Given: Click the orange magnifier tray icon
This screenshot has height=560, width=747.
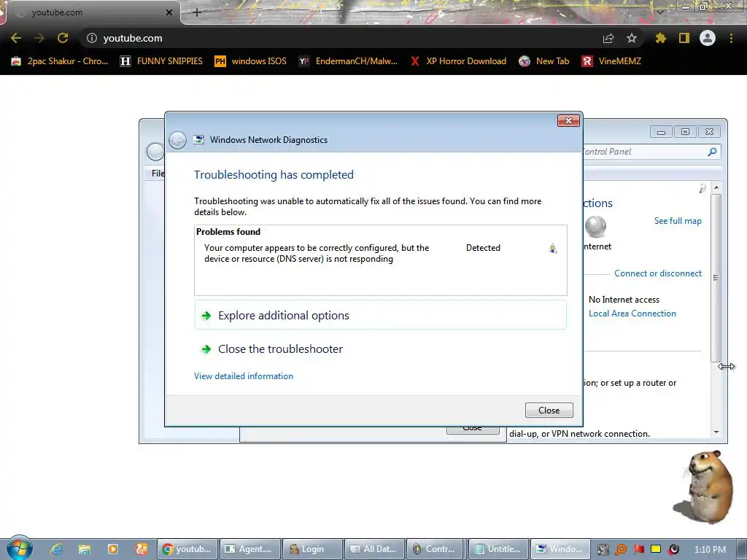Looking at the screenshot, I should [x=621, y=550].
